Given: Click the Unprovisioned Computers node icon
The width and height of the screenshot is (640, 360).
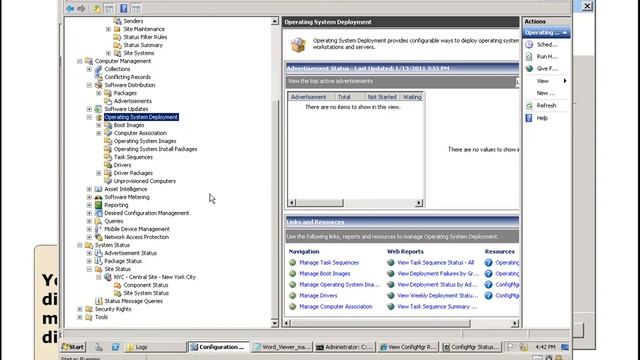Looking at the screenshot, I should [108, 181].
